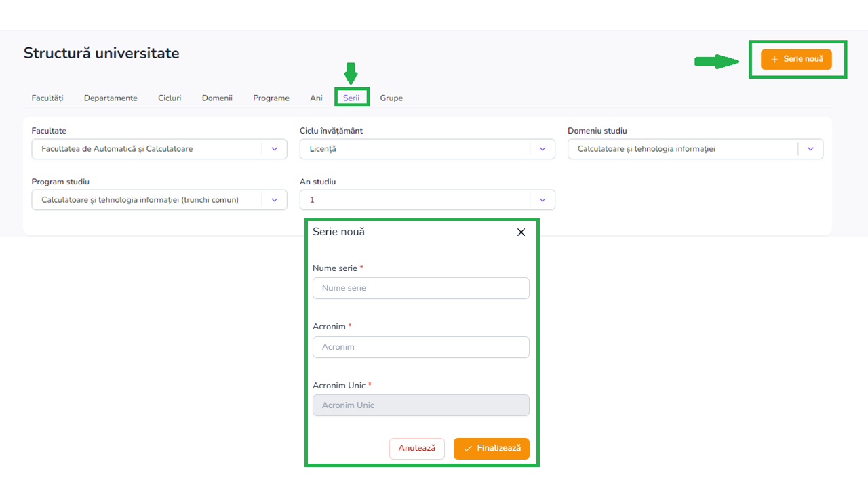Open the Programe tab
868x488 pixels.
tap(271, 98)
